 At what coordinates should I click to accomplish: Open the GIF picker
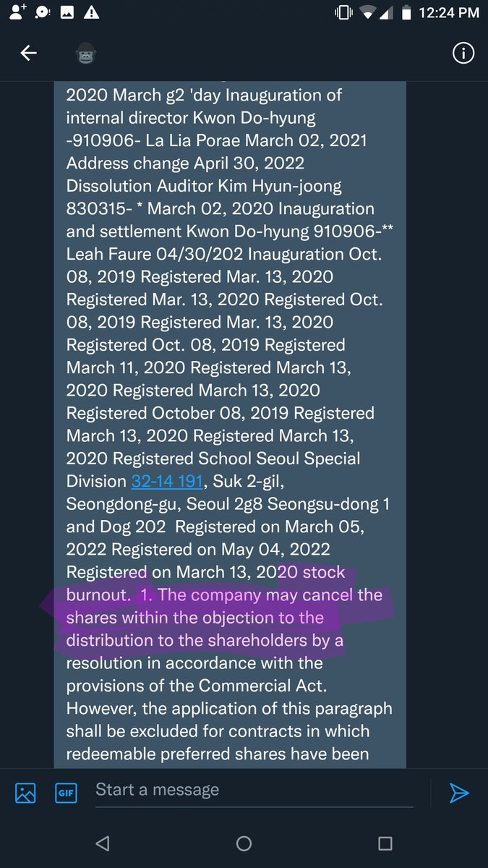click(x=66, y=793)
